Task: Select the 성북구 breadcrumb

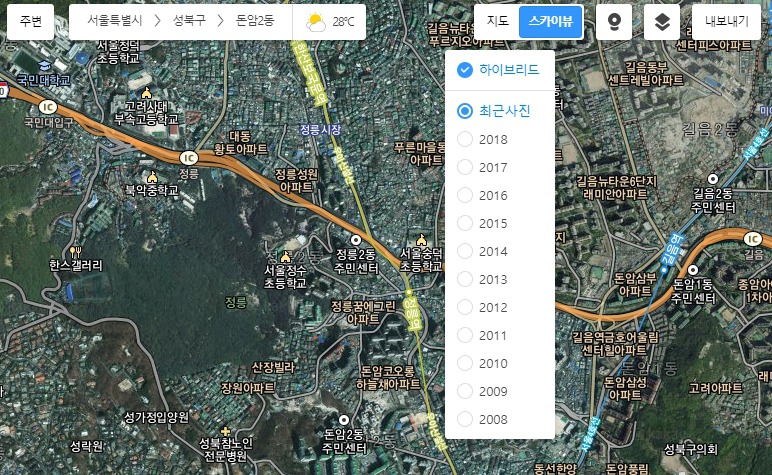Action: pyautogui.click(x=189, y=21)
